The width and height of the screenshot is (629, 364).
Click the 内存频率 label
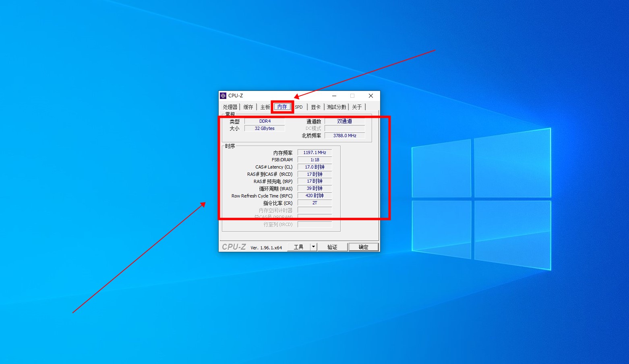click(283, 153)
